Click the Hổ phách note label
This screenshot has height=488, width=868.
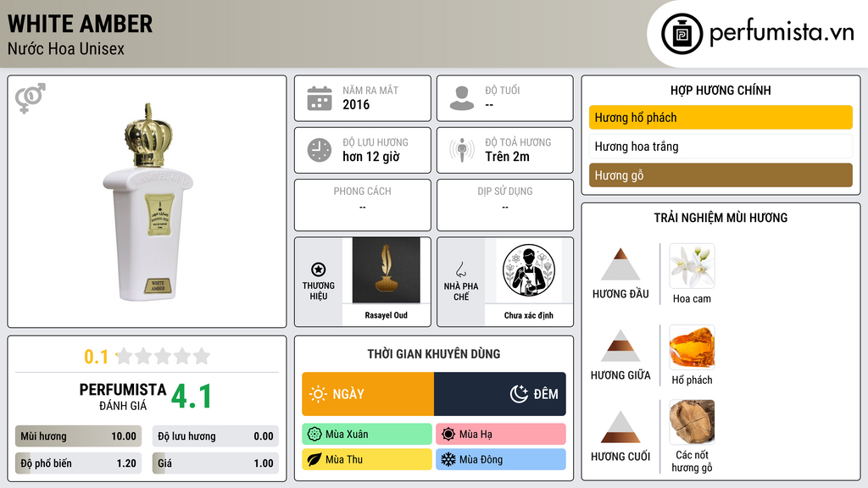point(692,380)
